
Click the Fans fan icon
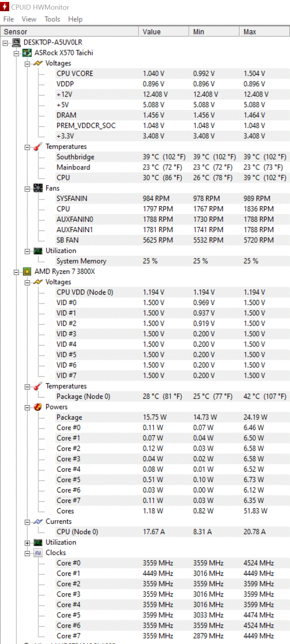point(38,188)
